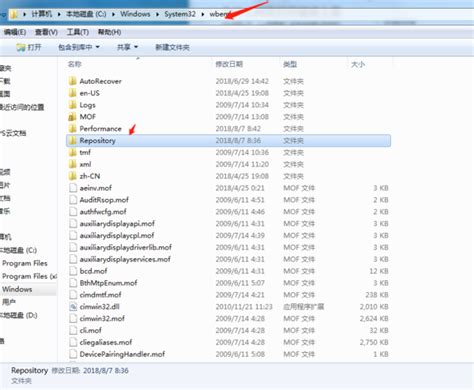Open the 工具(T) menu

(x=78, y=32)
